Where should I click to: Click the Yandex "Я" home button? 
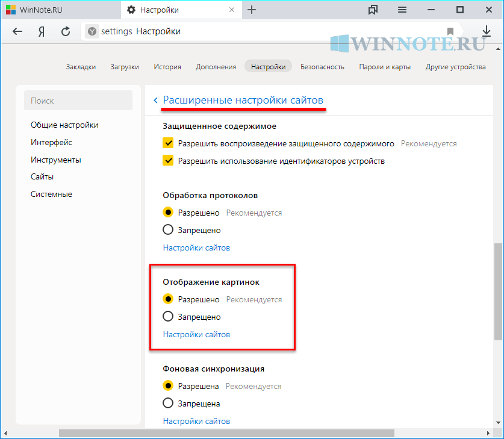[42, 31]
